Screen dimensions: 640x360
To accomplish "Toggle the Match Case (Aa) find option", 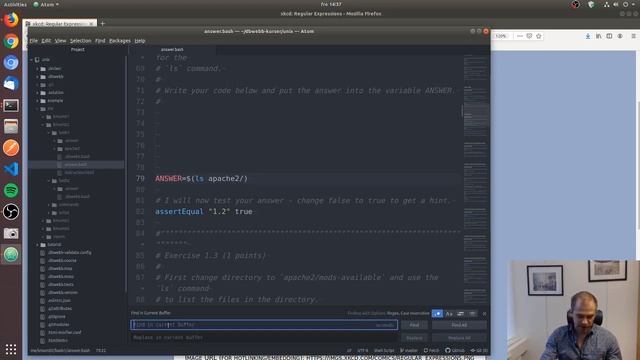I will pos(449,313).
